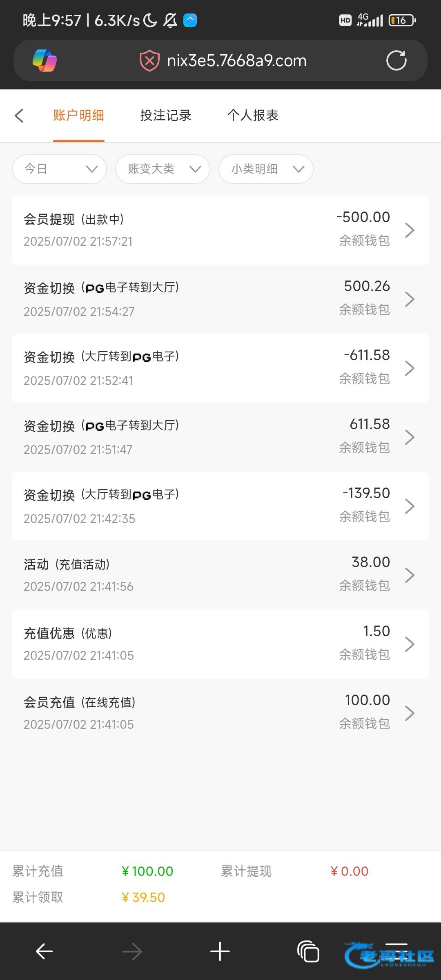
Task: Tap the browser forward arrow
Action: tap(132, 951)
